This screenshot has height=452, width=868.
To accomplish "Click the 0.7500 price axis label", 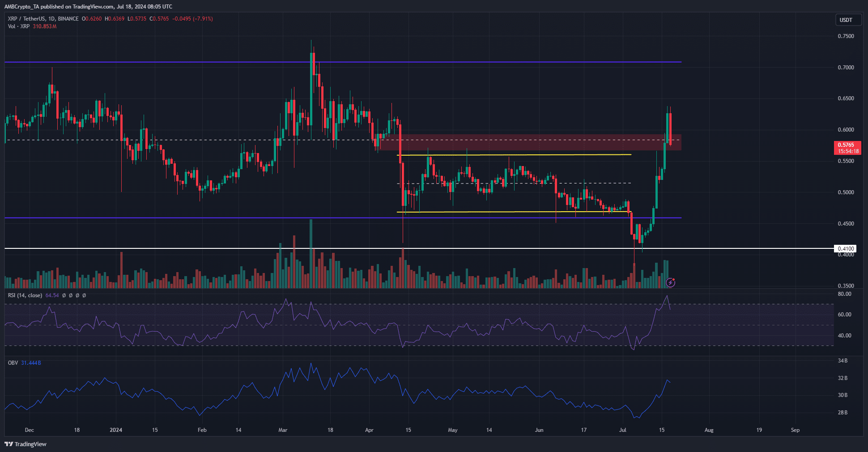I will click(846, 36).
